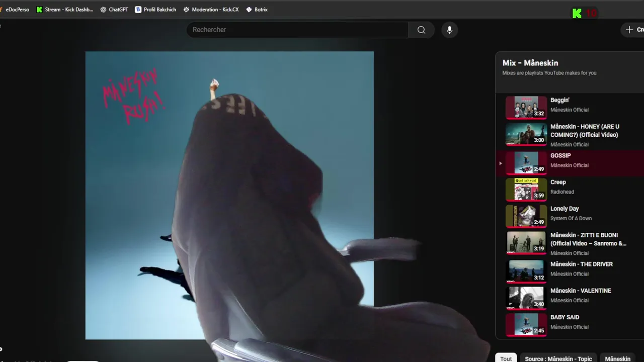Viewport: 644px width, 362px height.
Task: Click the 'Creep' title text
Action: pyautogui.click(x=558, y=182)
